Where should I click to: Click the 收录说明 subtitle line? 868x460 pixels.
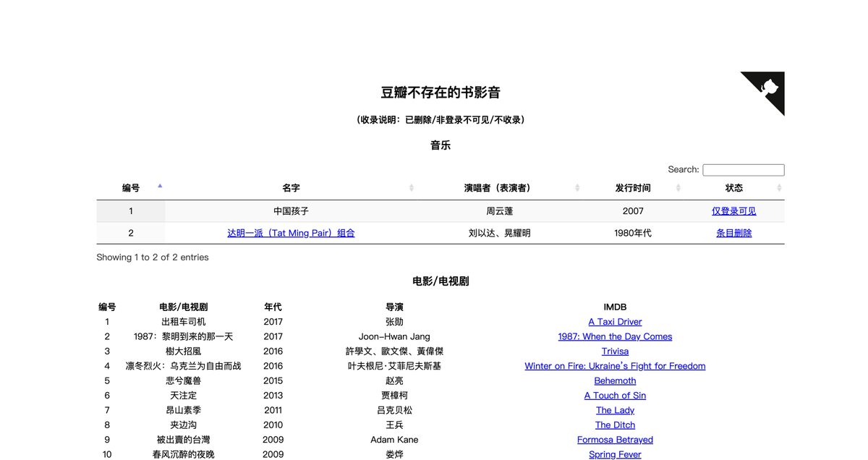(441, 120)
